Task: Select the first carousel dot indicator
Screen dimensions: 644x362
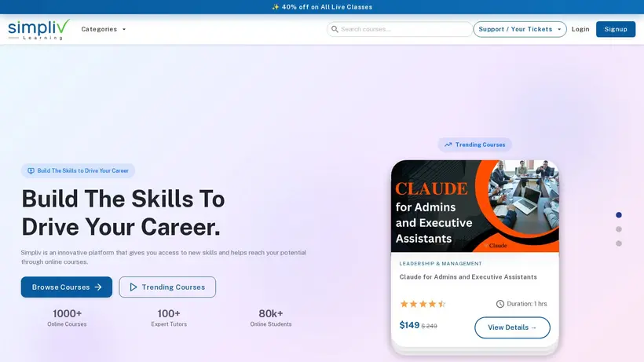Action: tap(619, 214)
